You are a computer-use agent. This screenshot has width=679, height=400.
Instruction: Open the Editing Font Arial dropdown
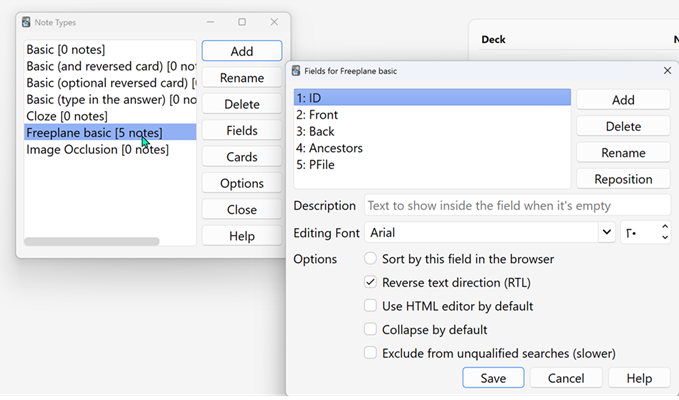tap(606, 233)
